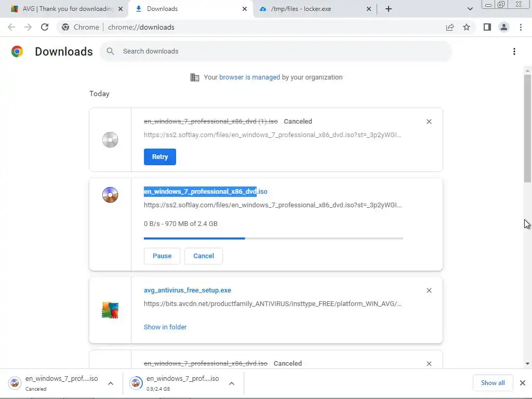Expand options for the in-progress ISO download chip

(232, 383)
